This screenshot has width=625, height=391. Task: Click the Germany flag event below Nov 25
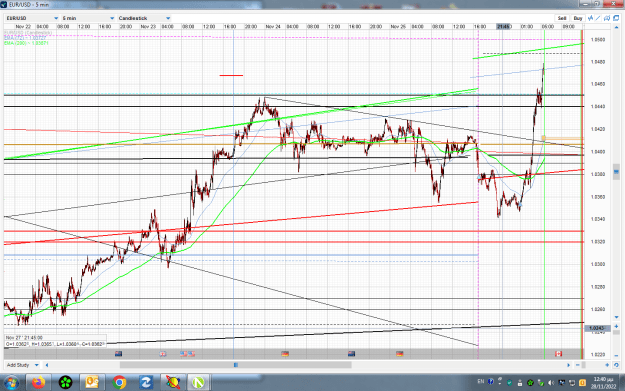[399, 354]
